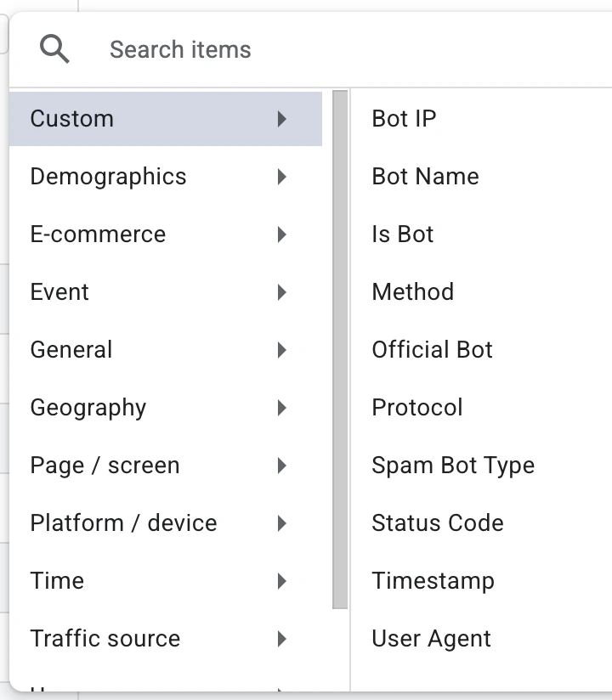Expand arrow next to Custom
Screen dimensions: 612x700
282,119
